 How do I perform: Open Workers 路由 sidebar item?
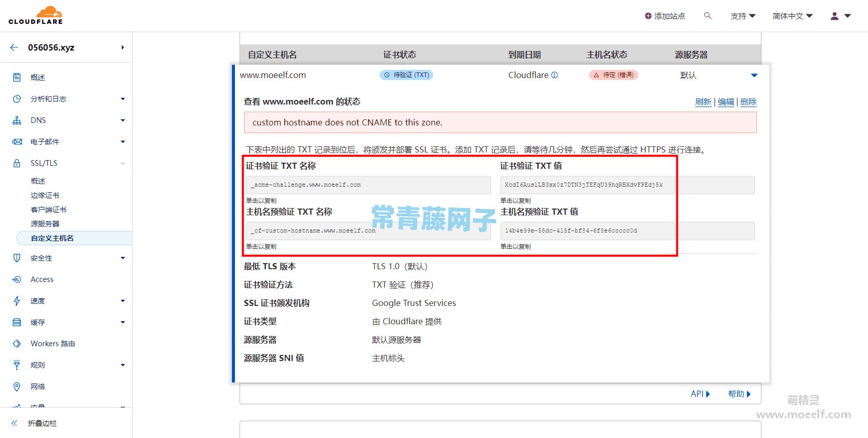point(52,344)
